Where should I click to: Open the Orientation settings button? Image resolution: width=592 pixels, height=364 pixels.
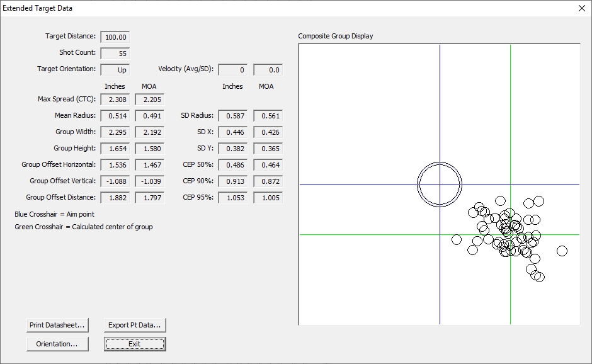coord(57,344)
